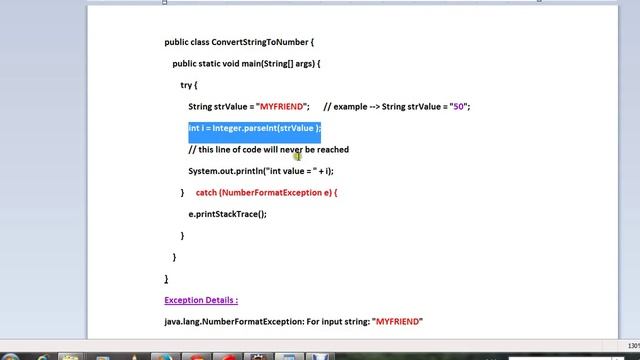The width and height of the screenshot is (640, 360).
Task: Click the 'try {' line
Action: tap(189, 85)
